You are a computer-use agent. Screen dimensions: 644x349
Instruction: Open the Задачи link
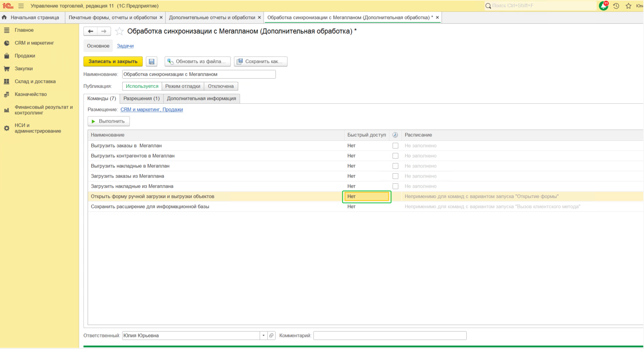pyautogui.click(x=125, y=46)
